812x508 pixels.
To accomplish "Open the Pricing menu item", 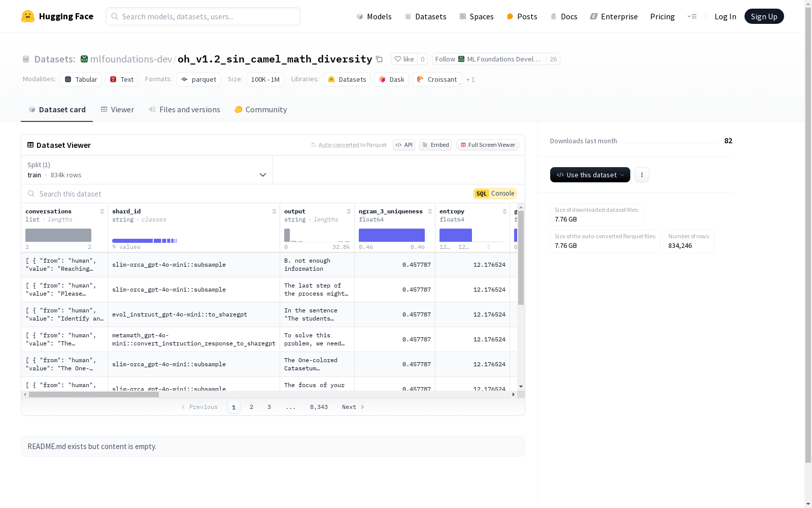I will (662, 16).
